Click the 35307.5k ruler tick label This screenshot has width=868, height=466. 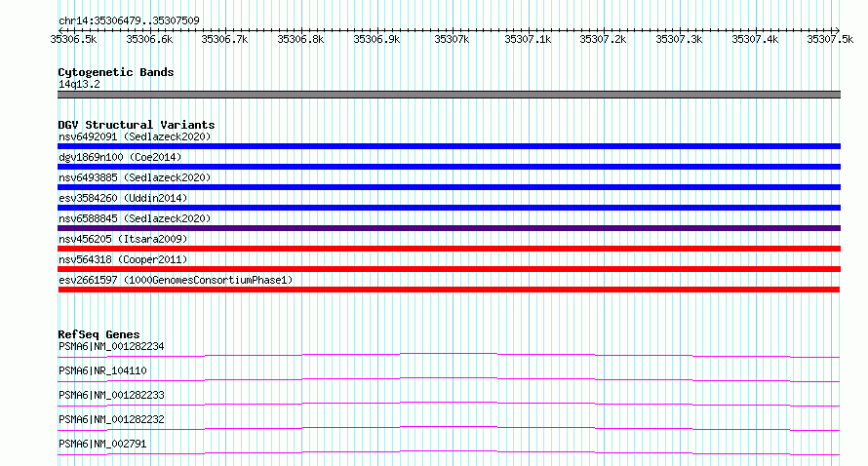click(830, 39)
